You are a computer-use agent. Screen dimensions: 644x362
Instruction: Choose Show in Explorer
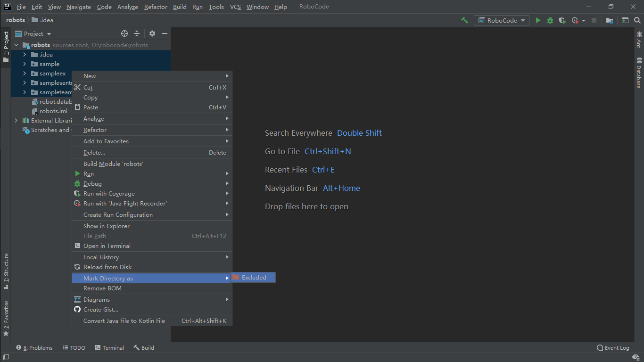coord(151,226)
